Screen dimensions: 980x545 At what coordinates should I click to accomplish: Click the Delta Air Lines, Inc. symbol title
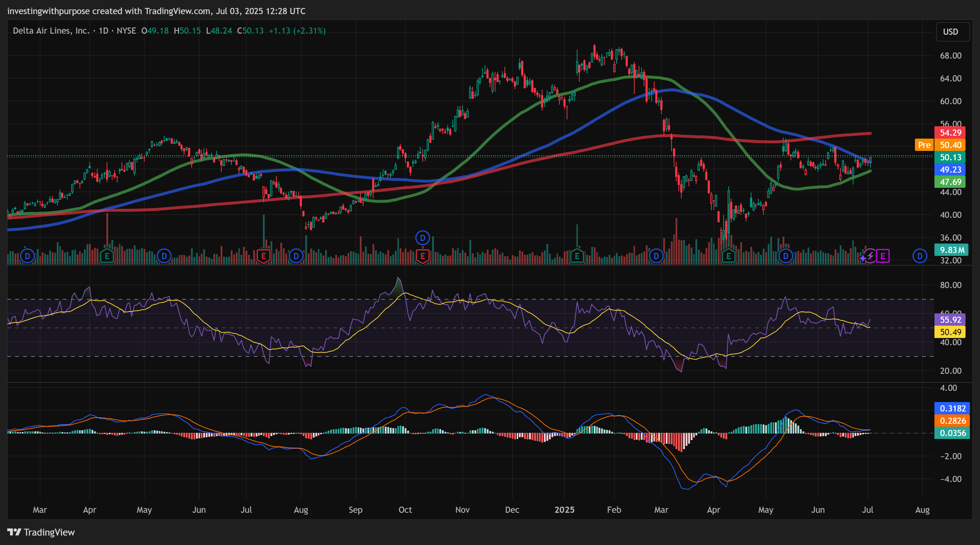pyautogui.click(x=51, y=31)
